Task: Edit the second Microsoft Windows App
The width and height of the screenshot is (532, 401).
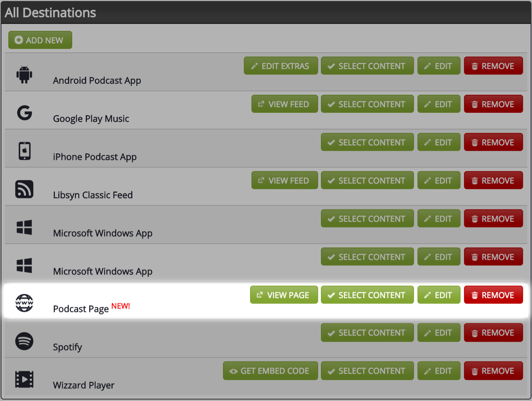Action: tap(439, 256)
